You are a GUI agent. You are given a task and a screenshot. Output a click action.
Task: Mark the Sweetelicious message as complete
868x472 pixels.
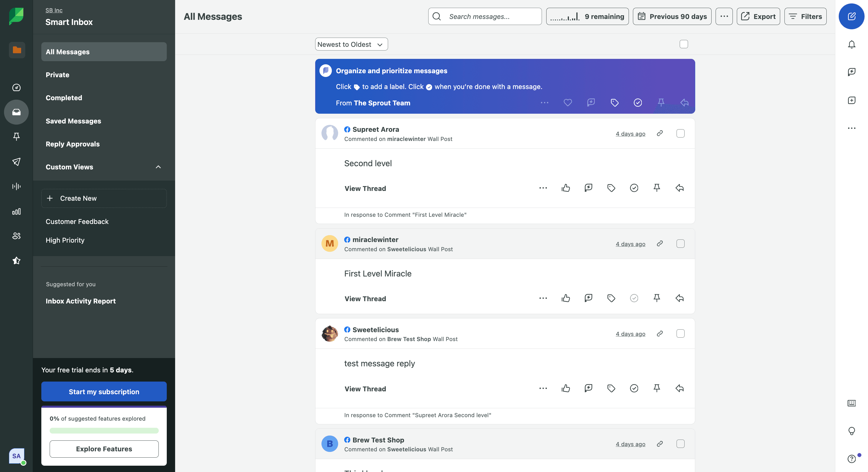(634, 388)
